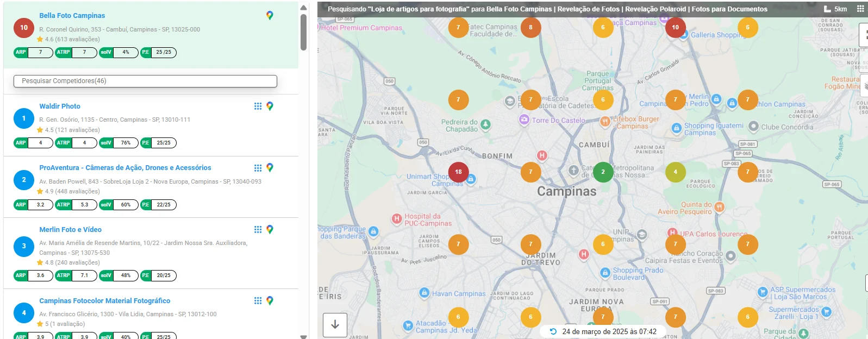Open the Waldir Photo competitor link
Image resolution: width=868 pixels, height=339 pixels.
click(x=60, y=106)
